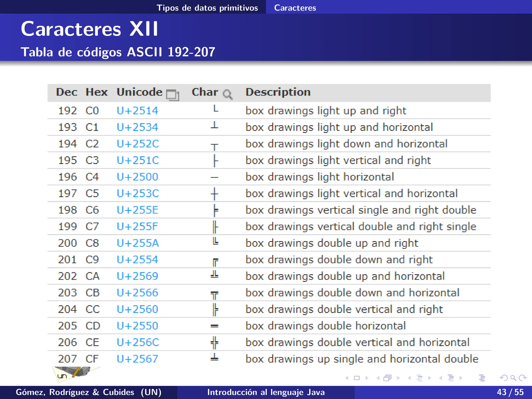Open the U+255A Unicode link

(x=138, y=243)
